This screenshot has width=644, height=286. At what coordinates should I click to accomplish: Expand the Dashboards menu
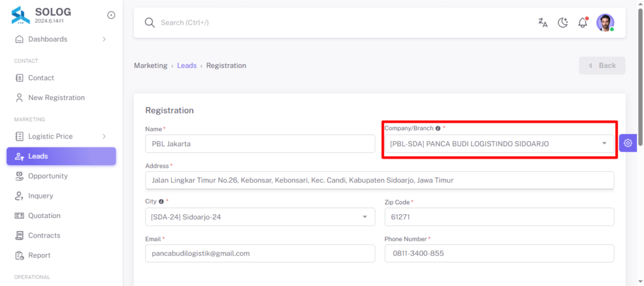[61, 39]
